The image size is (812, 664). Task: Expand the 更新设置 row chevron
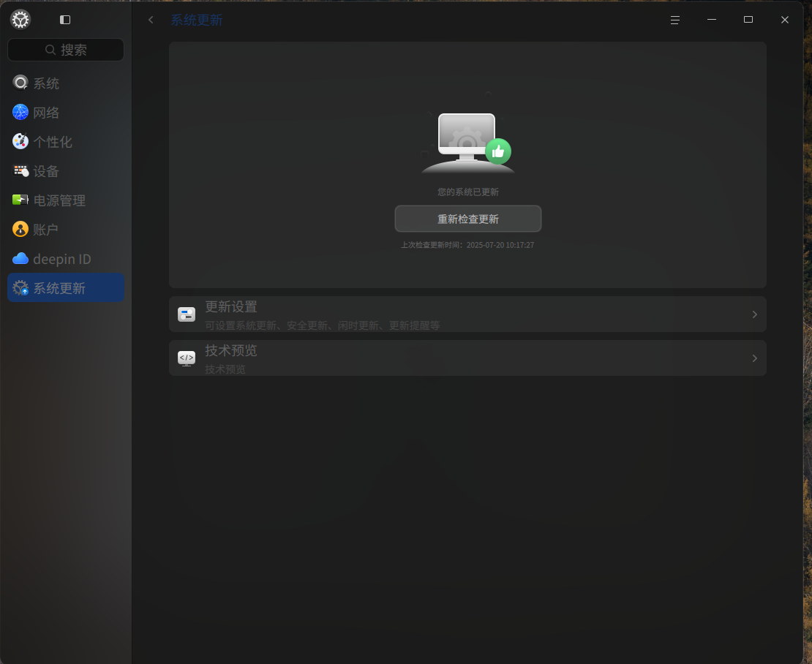(x=754, y=314)
